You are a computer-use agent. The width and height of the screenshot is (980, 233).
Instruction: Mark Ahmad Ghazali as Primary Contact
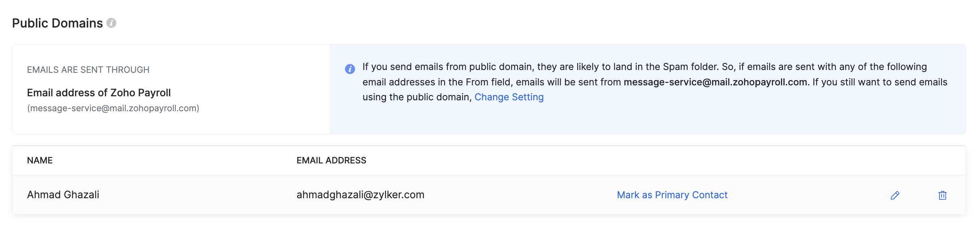672,195
